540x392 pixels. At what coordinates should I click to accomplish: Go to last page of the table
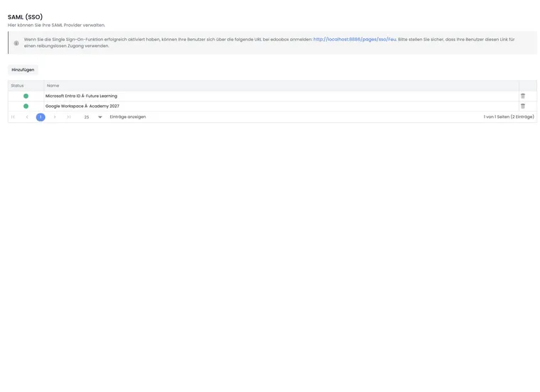coord(68,117)
